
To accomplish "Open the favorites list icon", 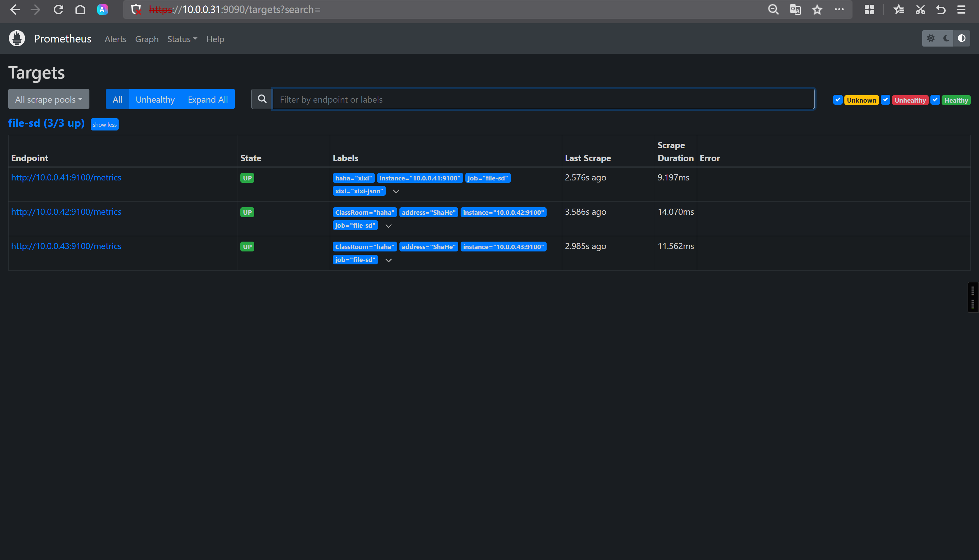I will coord(899,10).
